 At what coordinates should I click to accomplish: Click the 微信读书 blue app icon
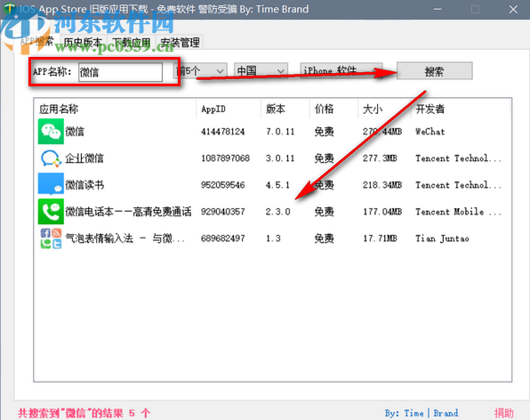51,184
